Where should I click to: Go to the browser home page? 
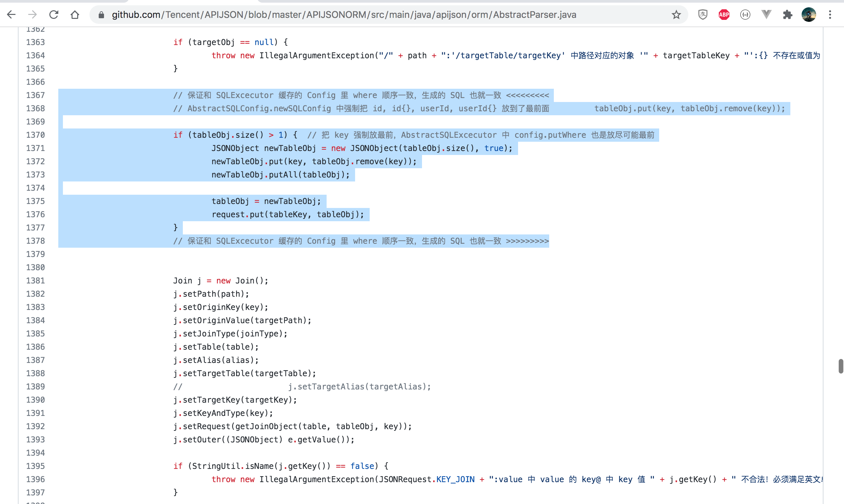pyautogui.click(x=75, y=15)
